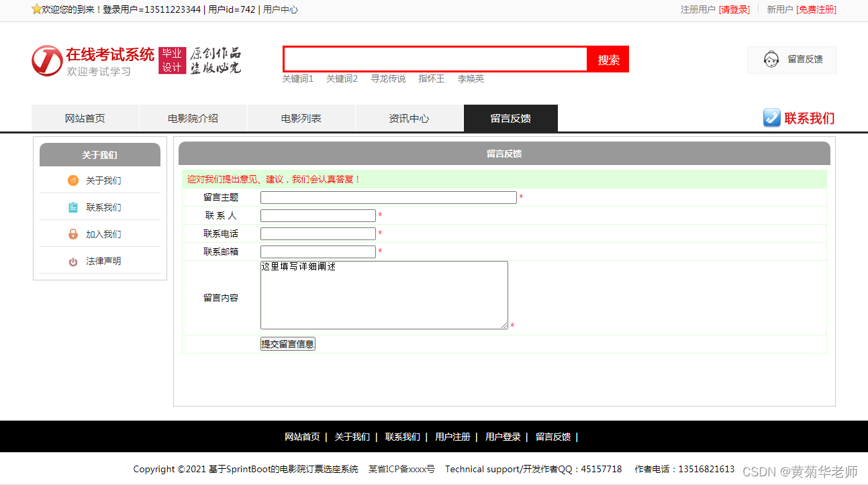Submit the form with 提交留言信息

click(x=288, y=344)
